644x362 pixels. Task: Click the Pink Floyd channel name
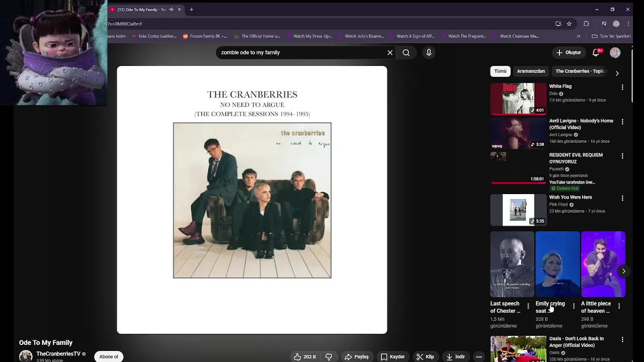coord(558,205)
